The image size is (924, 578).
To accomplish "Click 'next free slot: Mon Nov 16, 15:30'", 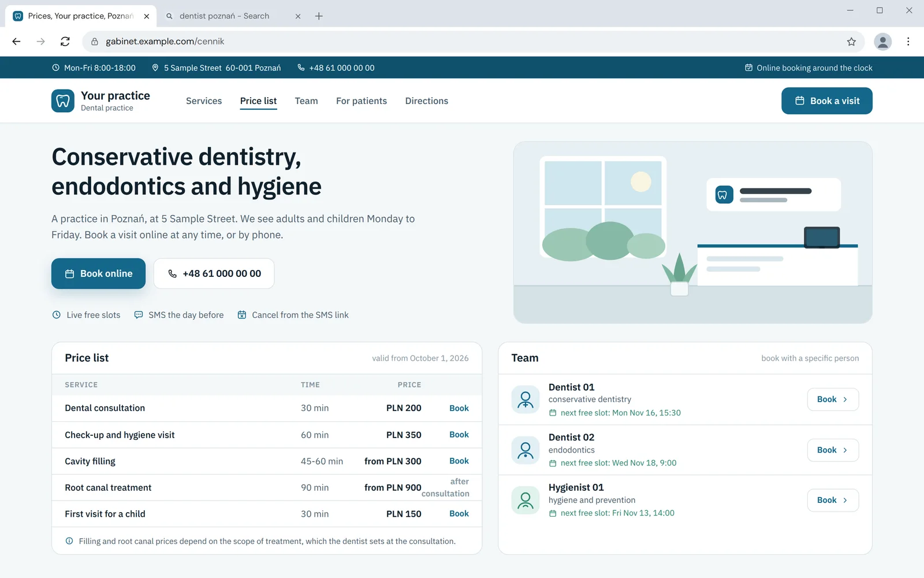I will coord(620,413).
